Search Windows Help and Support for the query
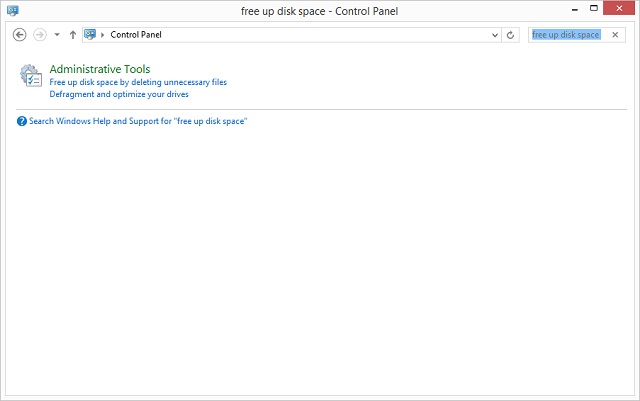Viewport: 640px width, 401px height. [x=138, y=121]
